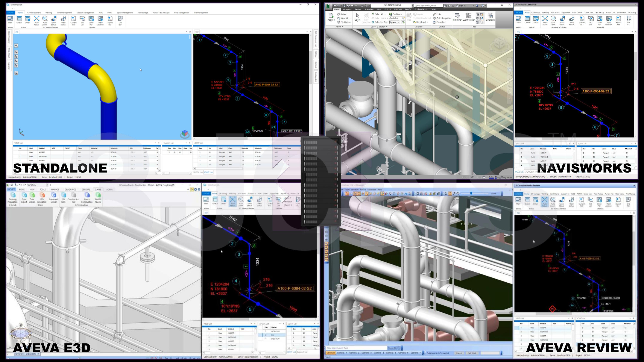
Task: Open the Unhide All dropdown arrow
Action: click(427, 22)
